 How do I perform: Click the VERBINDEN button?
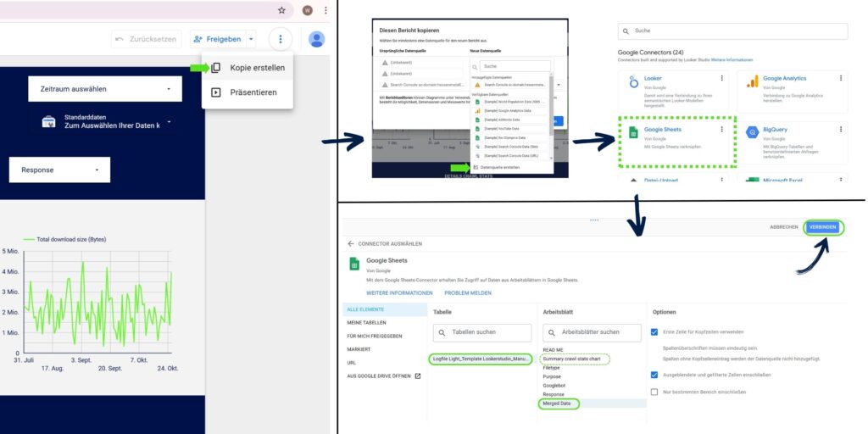point(822,227)
